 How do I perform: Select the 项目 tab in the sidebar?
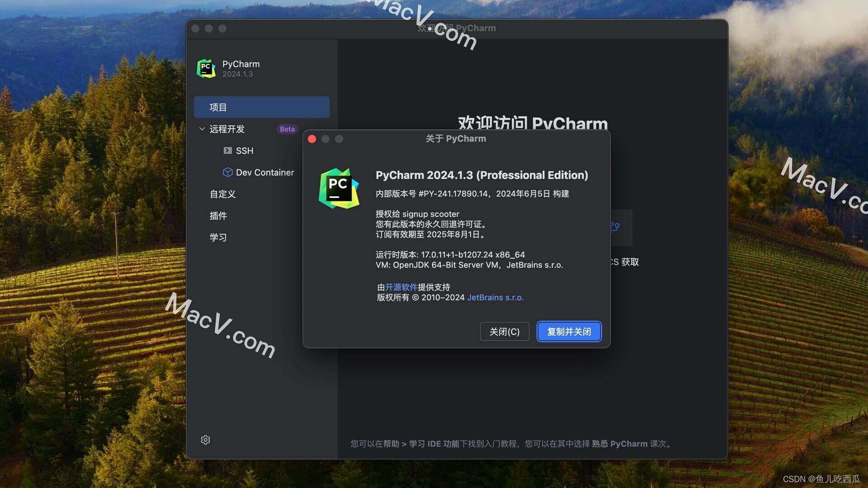(x=261, y=107)
